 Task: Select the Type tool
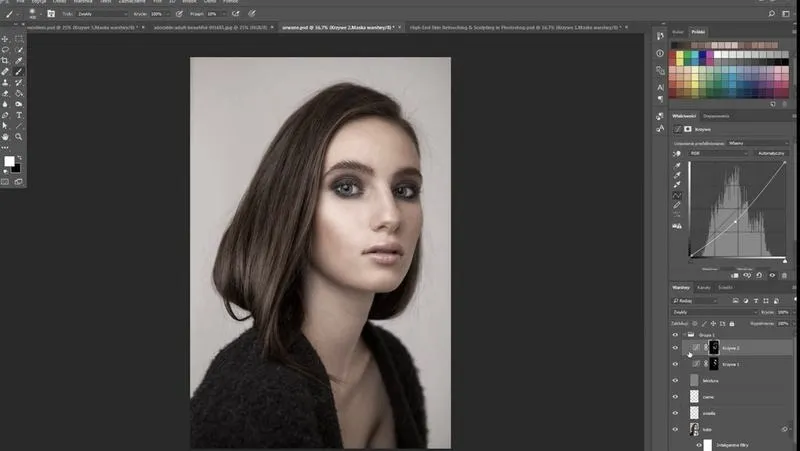coord(19,114)
